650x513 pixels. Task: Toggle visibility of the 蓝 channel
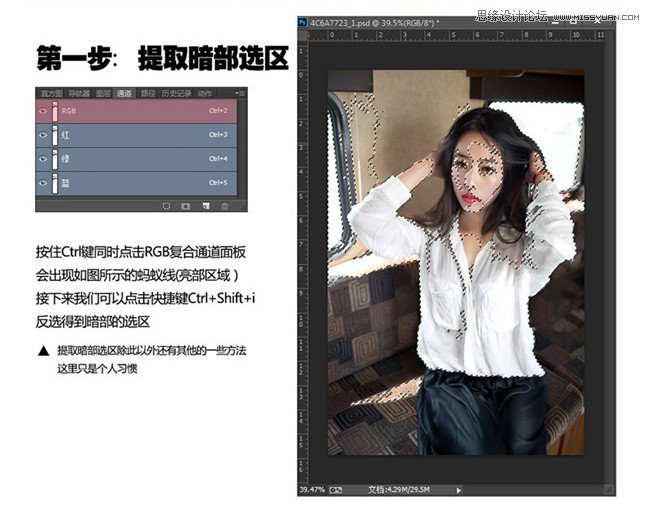click(43, 183)
